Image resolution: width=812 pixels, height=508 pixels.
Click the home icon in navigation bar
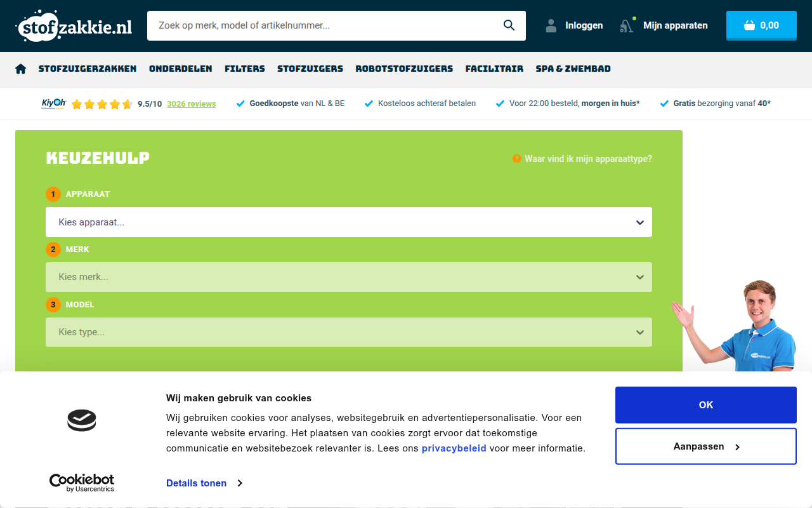(21, 69)
